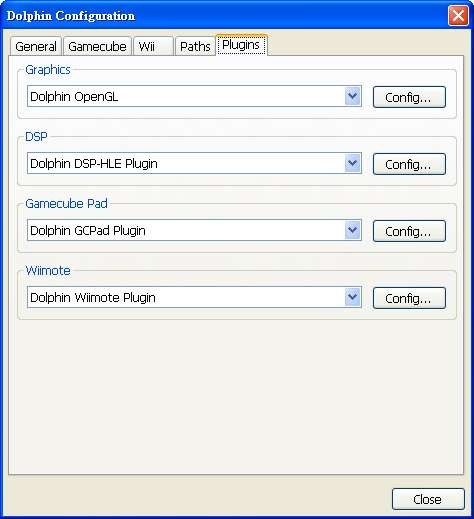Go to the Paths tab

point(195,46)
